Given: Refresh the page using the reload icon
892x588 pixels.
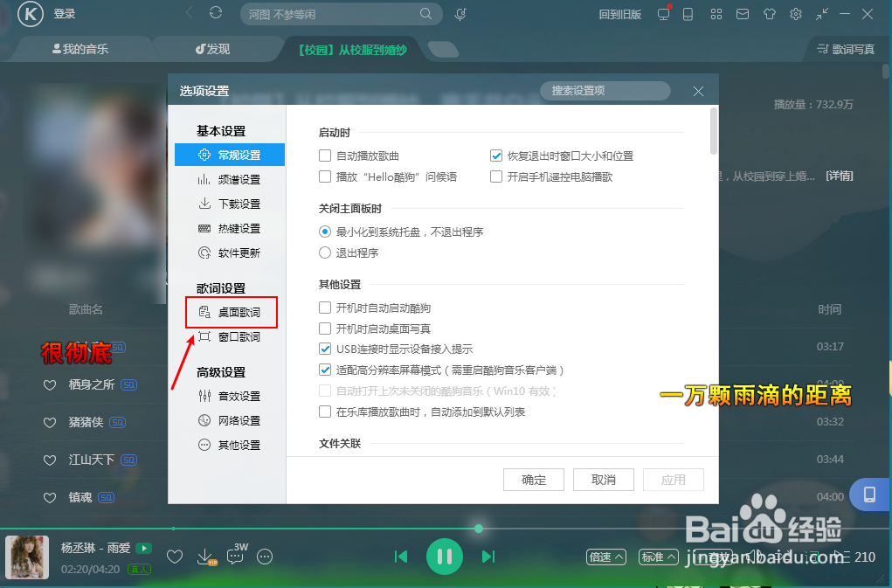Looking at the screenshot, I should tap(216, 12).
